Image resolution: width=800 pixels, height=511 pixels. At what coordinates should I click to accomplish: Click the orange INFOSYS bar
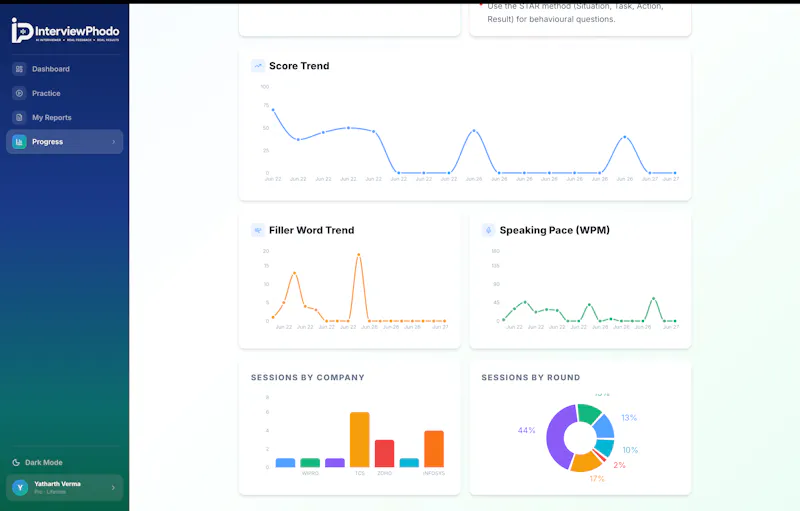tap(434, 449)
